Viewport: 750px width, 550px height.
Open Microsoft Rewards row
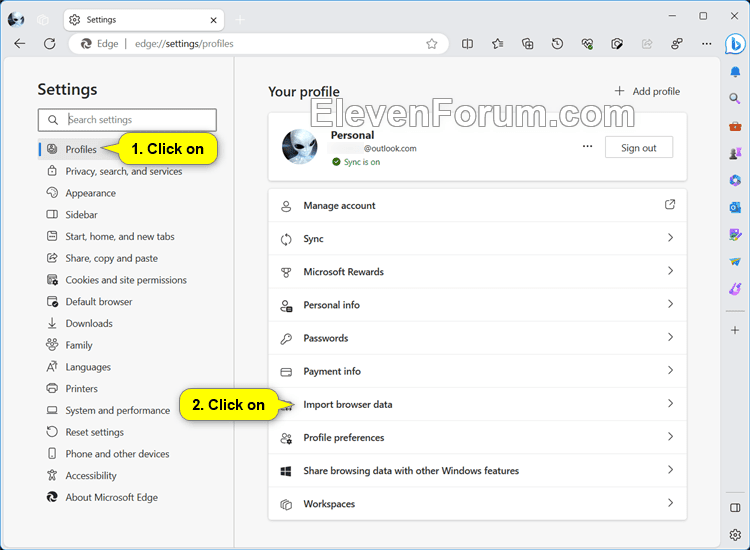pos(477,271)
